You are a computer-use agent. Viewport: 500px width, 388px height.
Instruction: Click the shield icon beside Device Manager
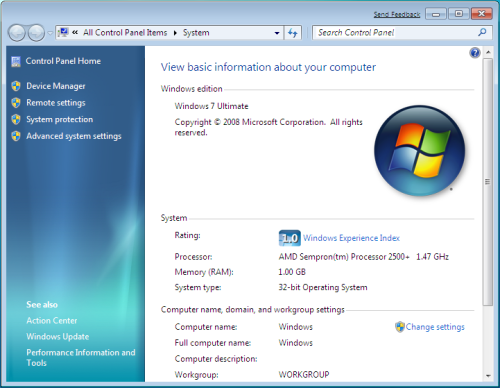pos(16,86)
